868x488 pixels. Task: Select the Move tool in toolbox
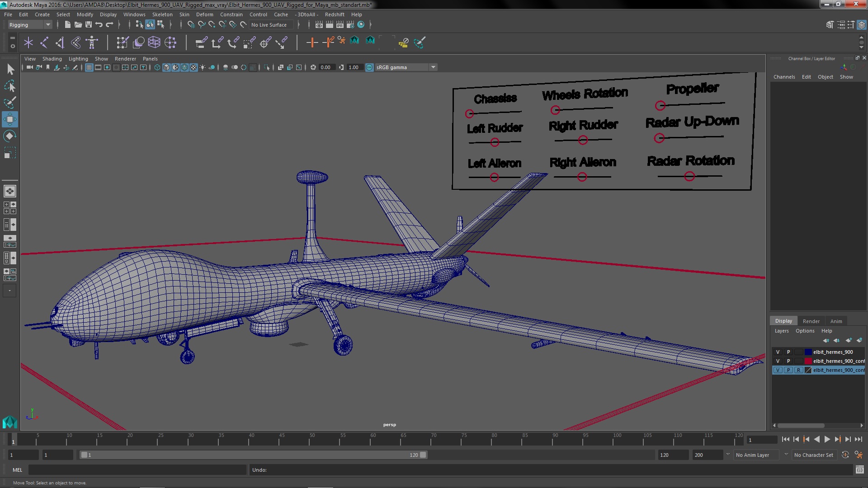pyautogui.click(x=9, y=119)
